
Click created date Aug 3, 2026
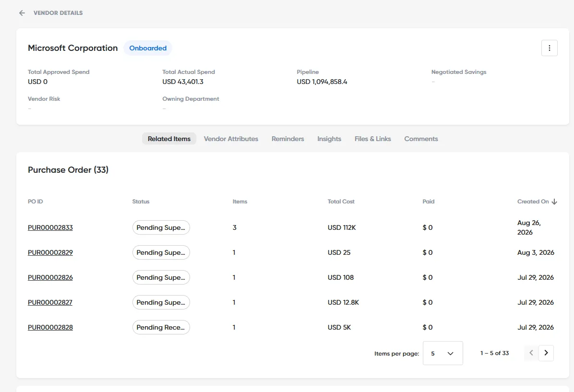pos(536,252)
